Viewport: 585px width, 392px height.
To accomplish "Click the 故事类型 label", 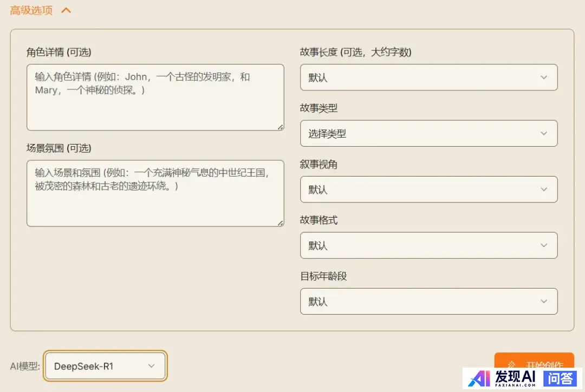I will [x=318, y=108].
